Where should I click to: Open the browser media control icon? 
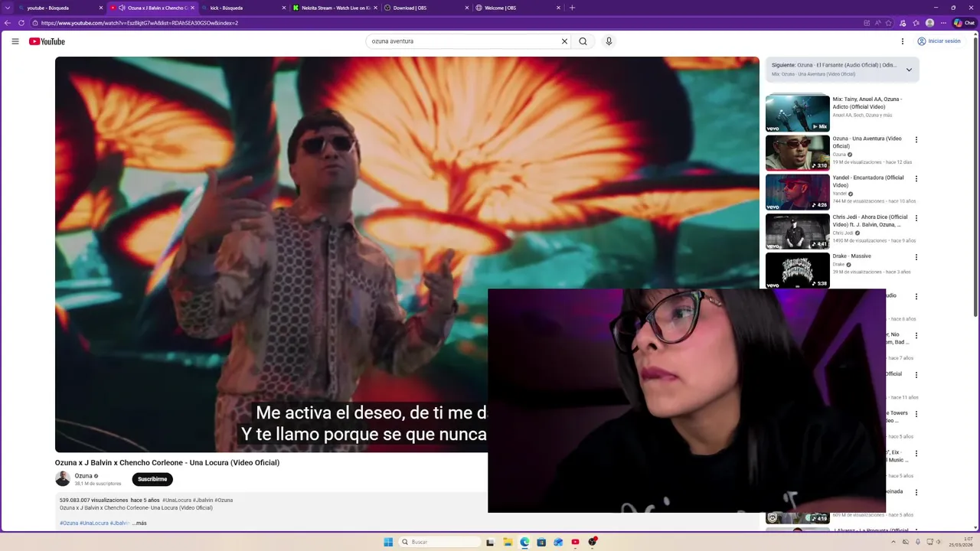pos(903,23)
